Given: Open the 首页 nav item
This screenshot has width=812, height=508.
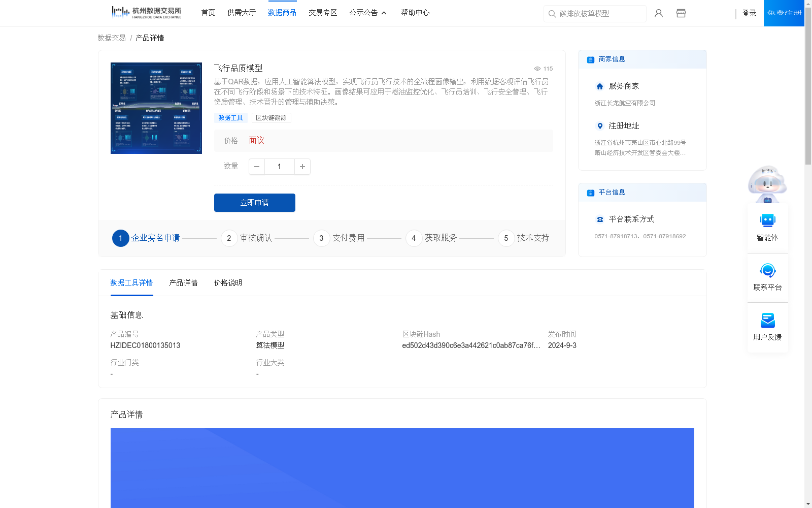Looking at the screenshot, I should 208,13.
